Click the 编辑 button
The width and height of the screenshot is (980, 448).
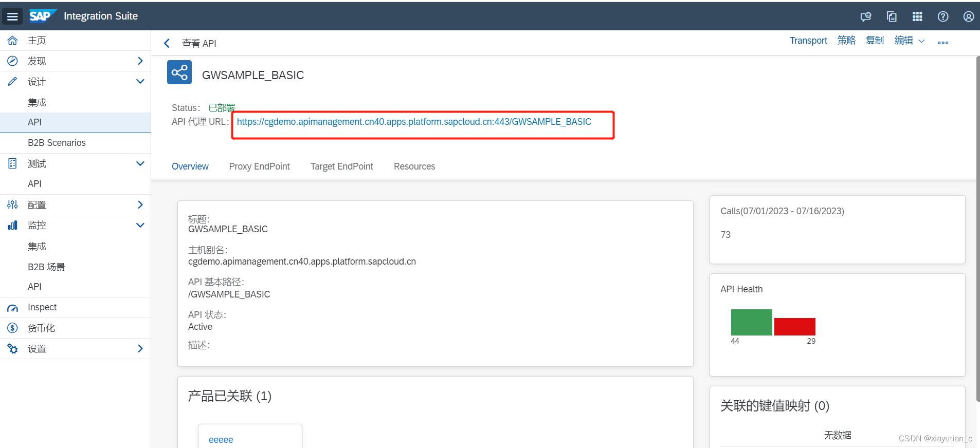[x=903, y=41]
